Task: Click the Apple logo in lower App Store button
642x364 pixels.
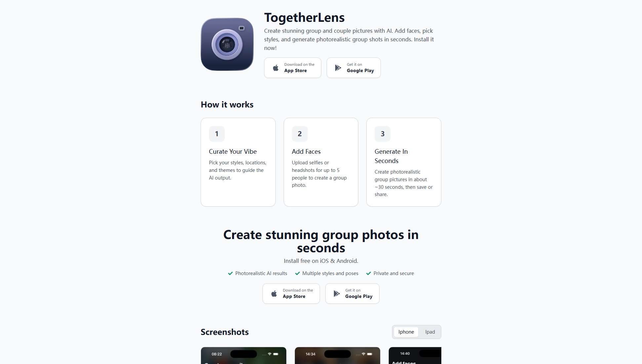Action: [x=274, y=294]
